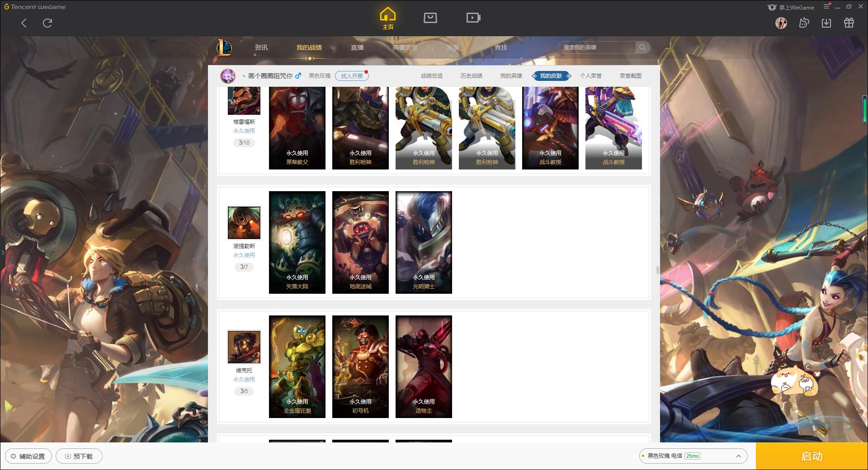Switch to 我的英雄 sub-tab

[x=511, y=76]
